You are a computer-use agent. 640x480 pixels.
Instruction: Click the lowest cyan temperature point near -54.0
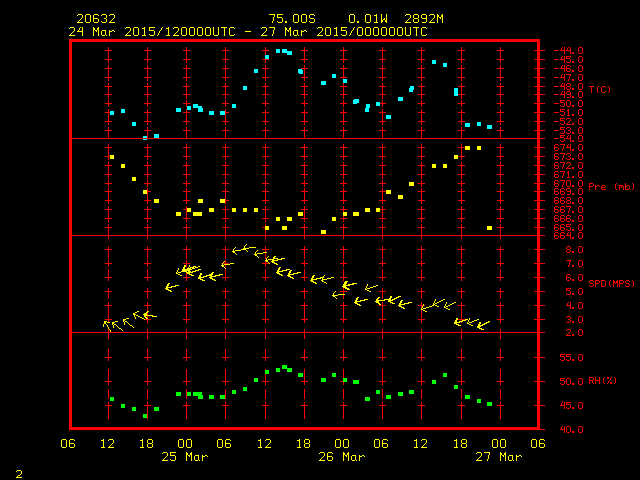[145, 138]
